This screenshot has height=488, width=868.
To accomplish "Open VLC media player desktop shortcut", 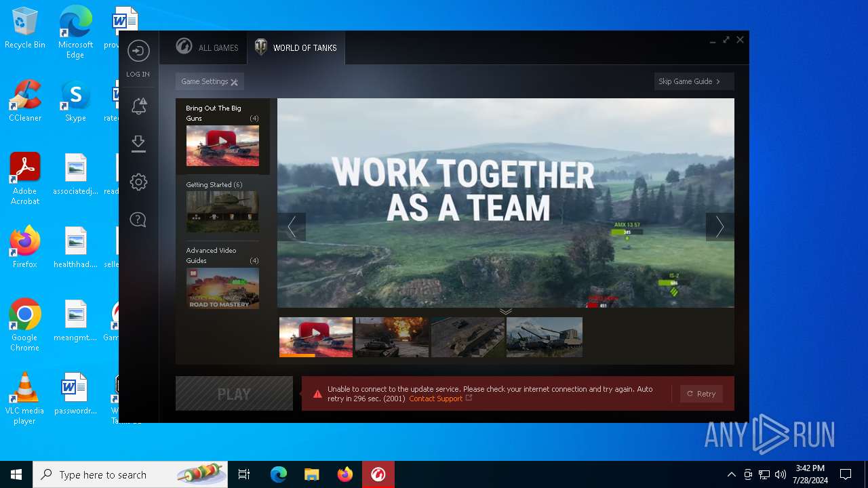I will pos(25,399).
